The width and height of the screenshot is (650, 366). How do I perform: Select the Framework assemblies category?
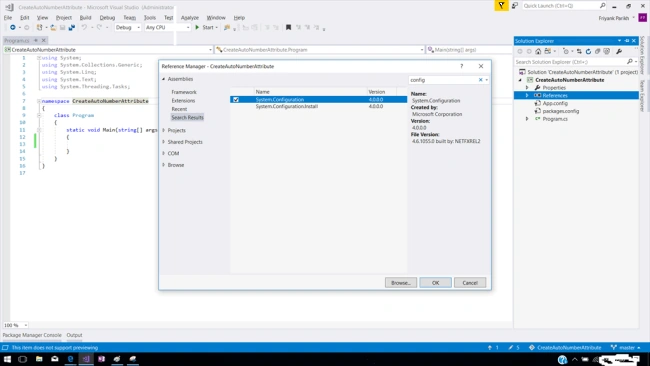coord(184,92)
